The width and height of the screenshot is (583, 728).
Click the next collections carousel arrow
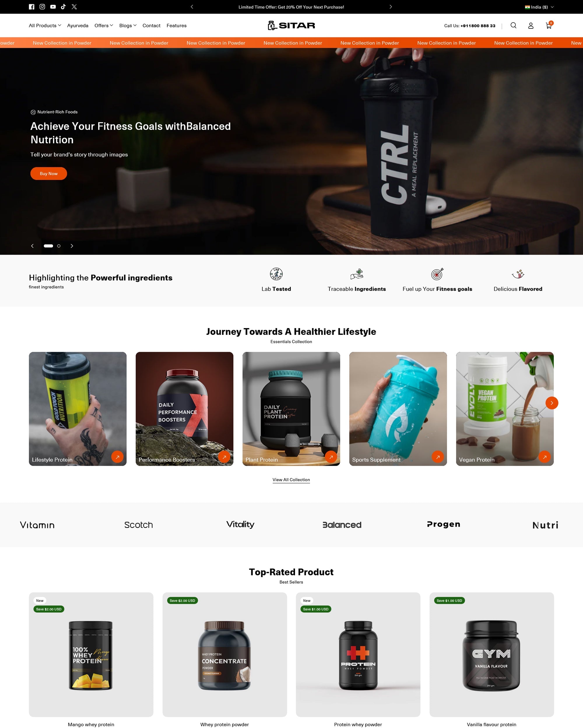click(552, 403)
